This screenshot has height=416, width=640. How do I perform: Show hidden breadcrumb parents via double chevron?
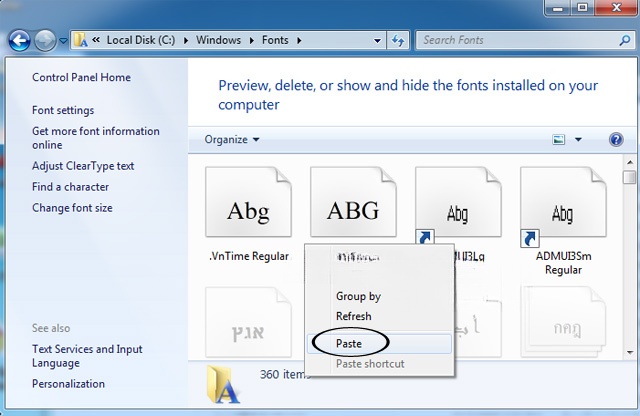(x=96, y=40)
